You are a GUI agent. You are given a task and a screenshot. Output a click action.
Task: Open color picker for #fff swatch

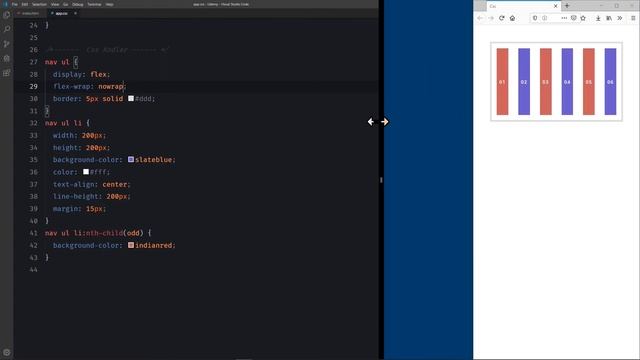(x=86, y=172)
